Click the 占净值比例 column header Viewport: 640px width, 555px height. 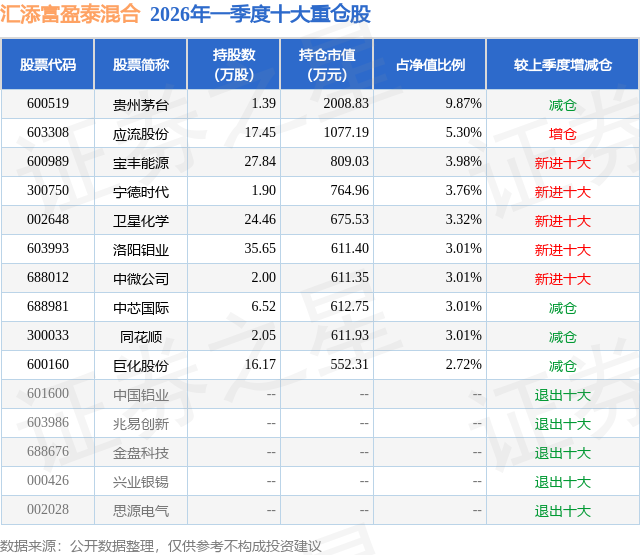[430, 64]
